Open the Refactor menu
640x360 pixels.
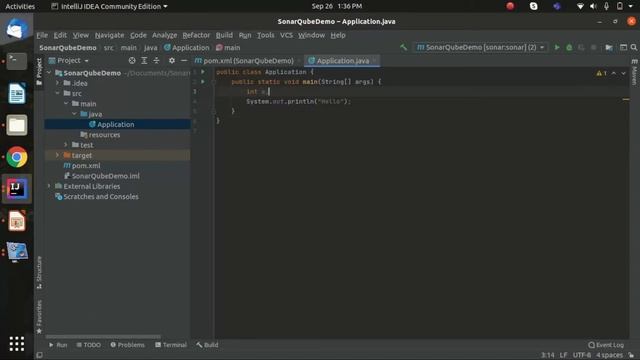[196, 35]
